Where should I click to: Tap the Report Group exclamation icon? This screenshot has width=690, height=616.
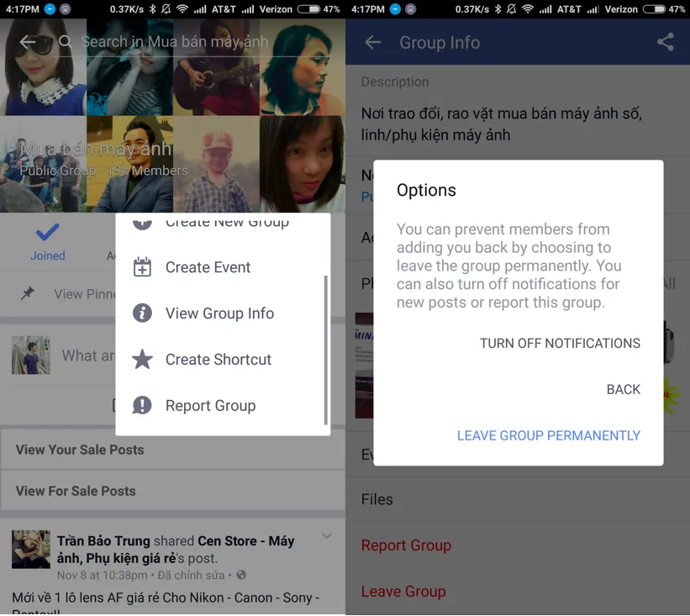(x=143, y=405)
